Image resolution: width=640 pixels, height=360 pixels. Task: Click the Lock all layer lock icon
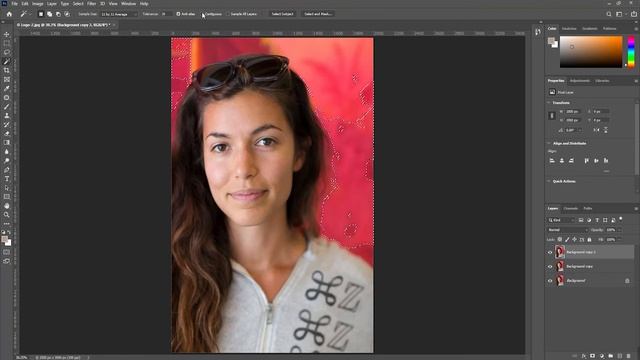(589, 240)
